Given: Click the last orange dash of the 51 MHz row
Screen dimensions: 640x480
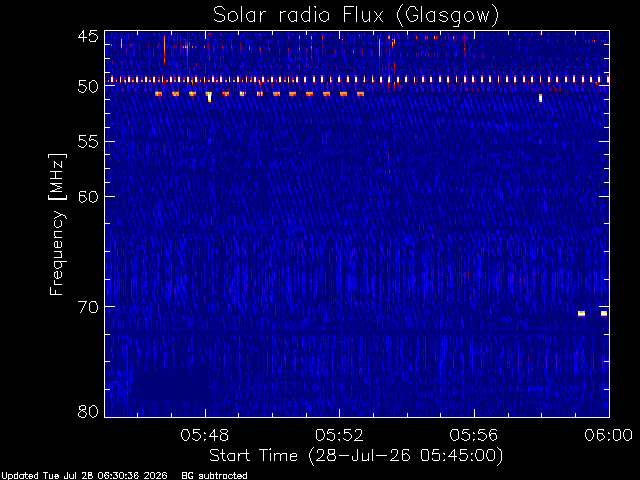Looking at the screenshot, I should pos(360,94).
